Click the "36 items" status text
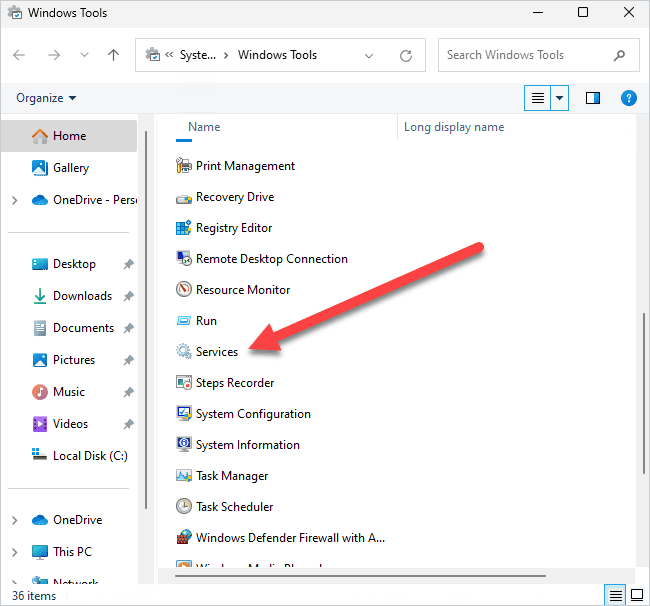Viewport: 650px width, 606px height. pos(34,596)
